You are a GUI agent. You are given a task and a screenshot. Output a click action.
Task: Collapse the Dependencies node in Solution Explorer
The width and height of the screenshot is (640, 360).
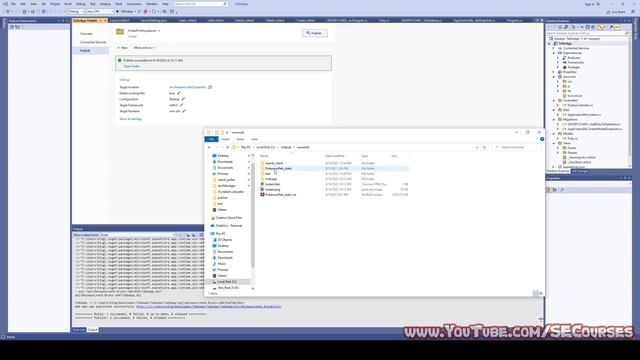coord(554,53)
